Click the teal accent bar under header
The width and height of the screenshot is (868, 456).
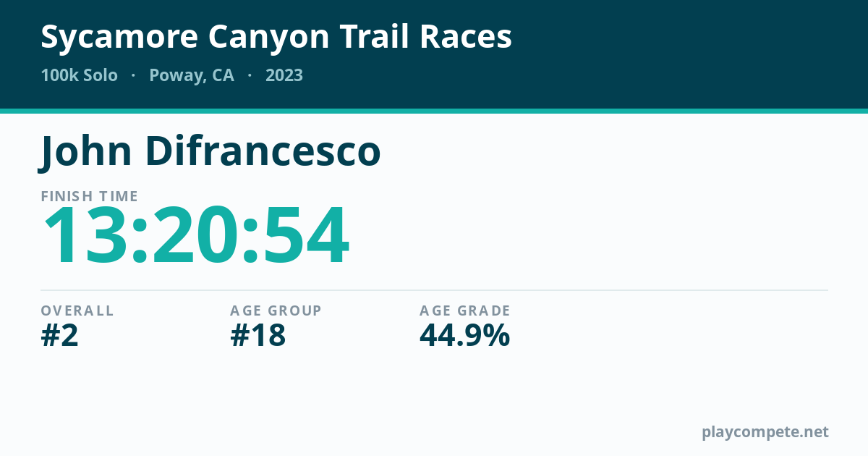click(x=434, y=111)
